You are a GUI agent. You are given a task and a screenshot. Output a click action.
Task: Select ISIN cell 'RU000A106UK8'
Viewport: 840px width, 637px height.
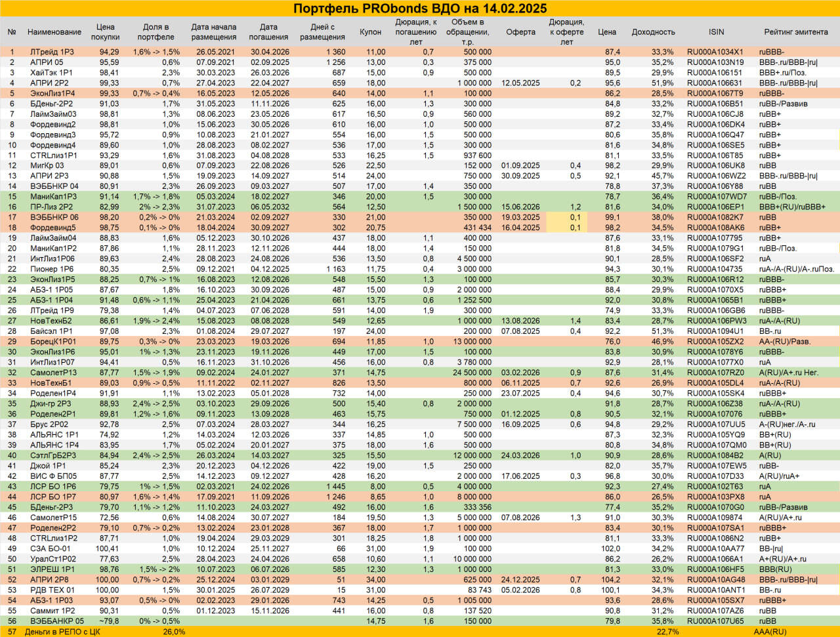[x=715, y=166]
